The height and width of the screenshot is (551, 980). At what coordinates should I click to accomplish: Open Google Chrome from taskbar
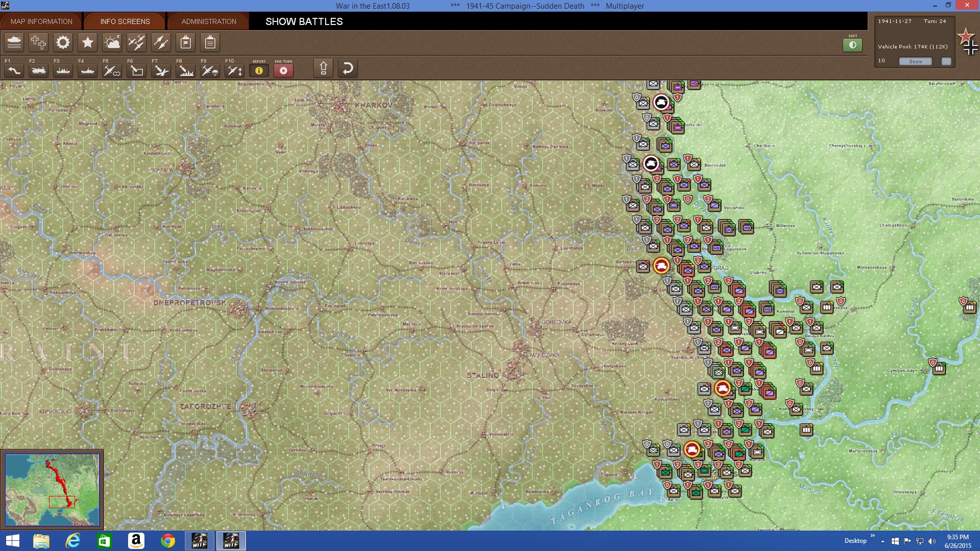[167, 541]
